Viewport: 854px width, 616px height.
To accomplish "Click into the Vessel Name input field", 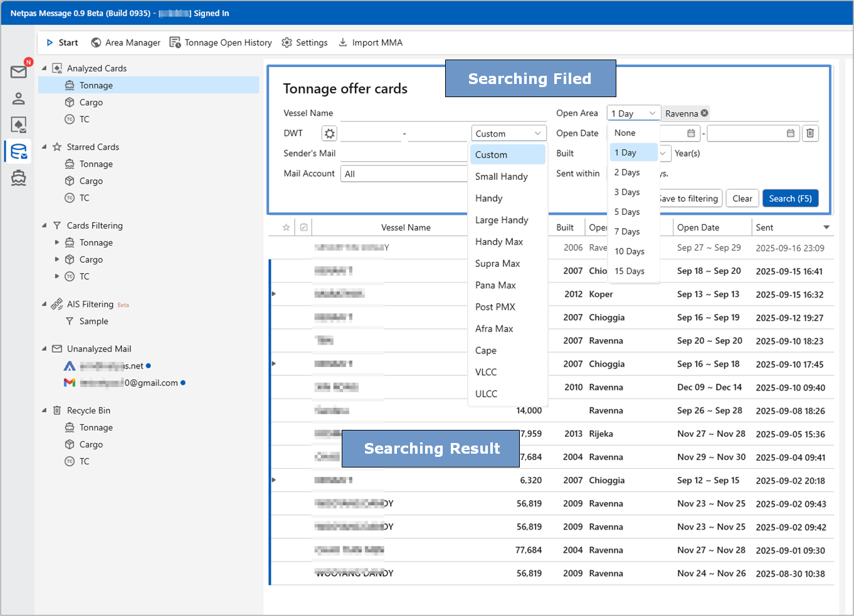I will point(443,113).
